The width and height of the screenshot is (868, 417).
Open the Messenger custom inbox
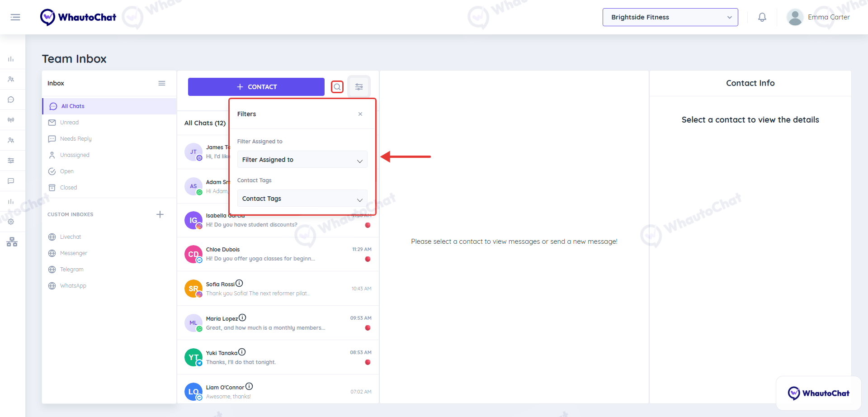[x=109, y=253]
